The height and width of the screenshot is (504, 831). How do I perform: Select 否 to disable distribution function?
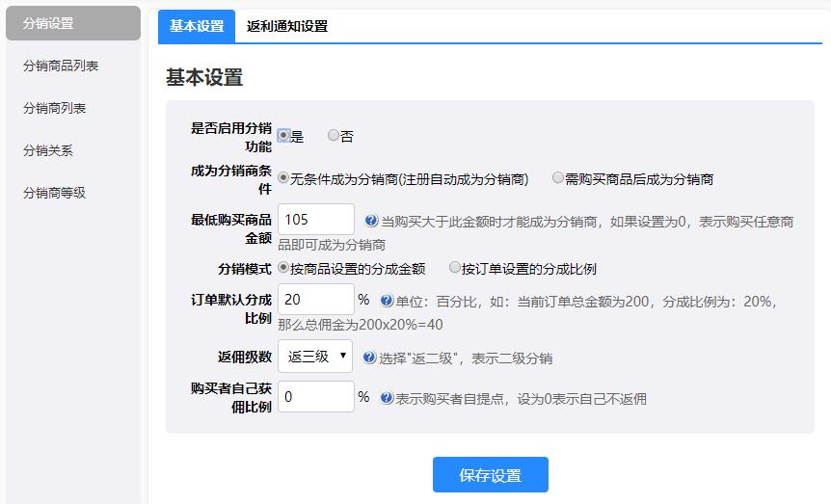point(334,136)
